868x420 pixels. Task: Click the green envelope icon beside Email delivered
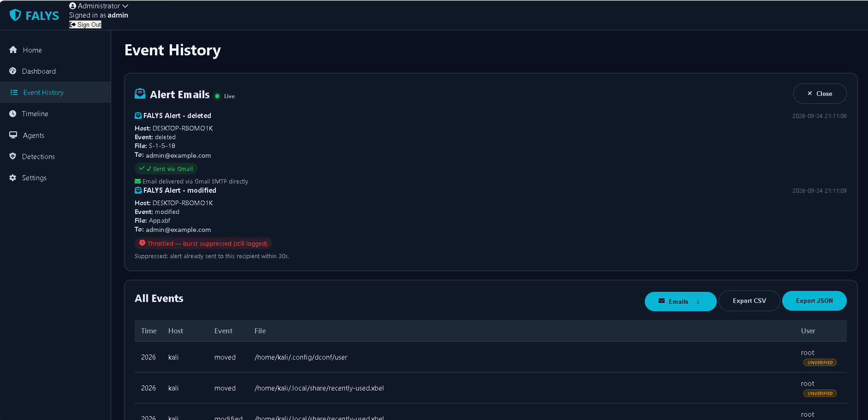pyautogui.click(x=137, y=181)
